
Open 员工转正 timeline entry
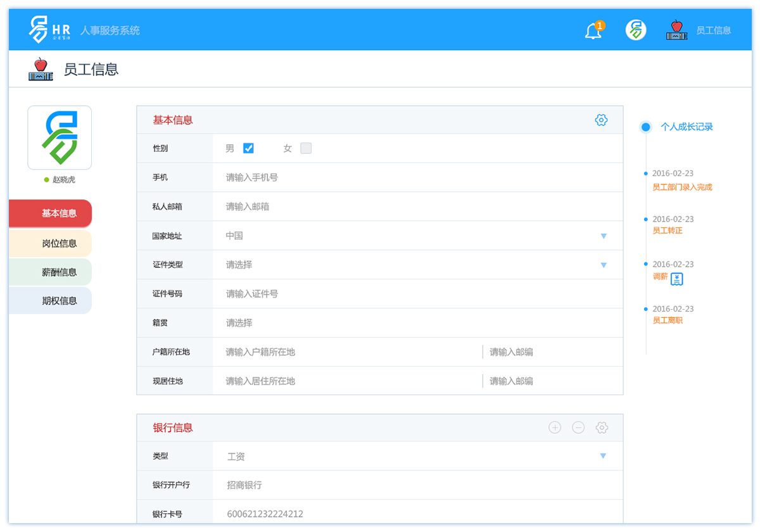tap(668, 231)
